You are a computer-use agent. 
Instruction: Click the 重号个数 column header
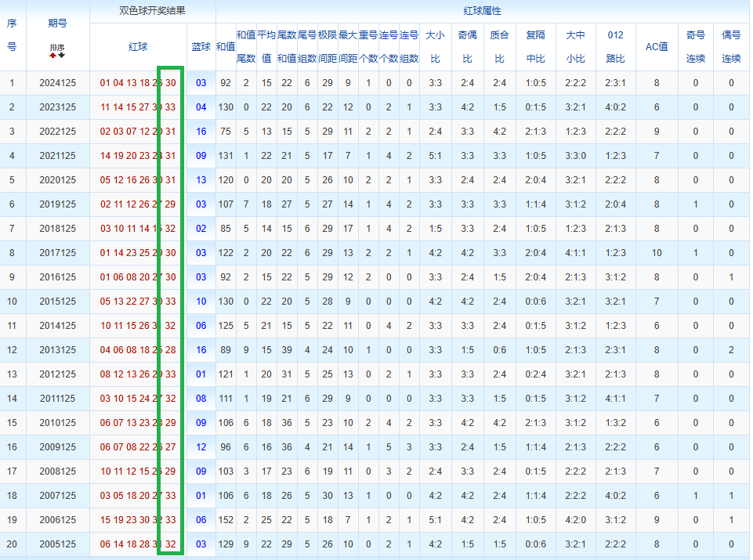pyautogui.click(x=368, y=46)
